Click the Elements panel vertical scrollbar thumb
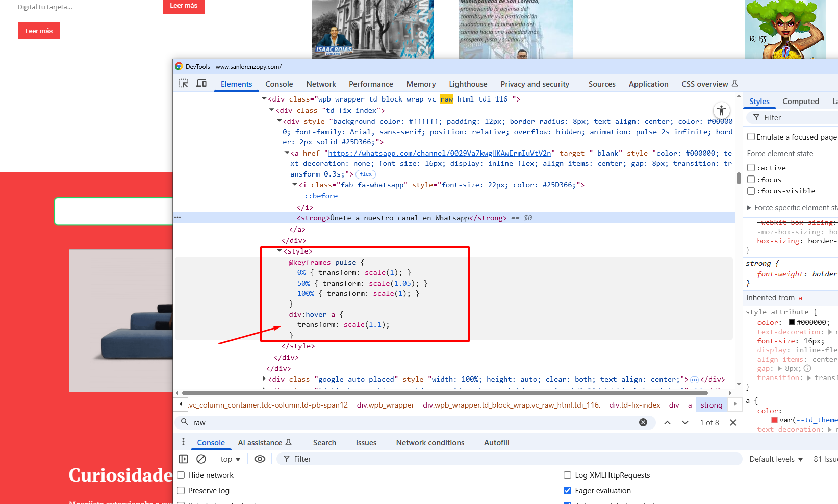 739,178
